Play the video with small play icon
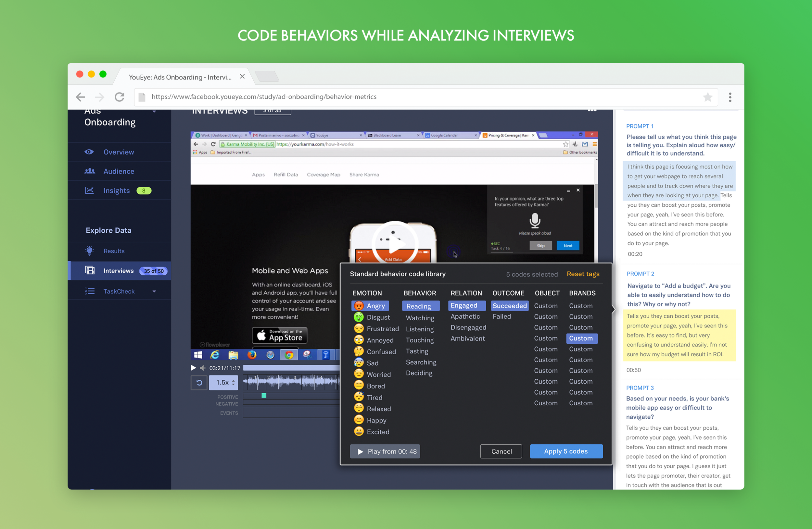Screen dimensions: 812x529 194,368
